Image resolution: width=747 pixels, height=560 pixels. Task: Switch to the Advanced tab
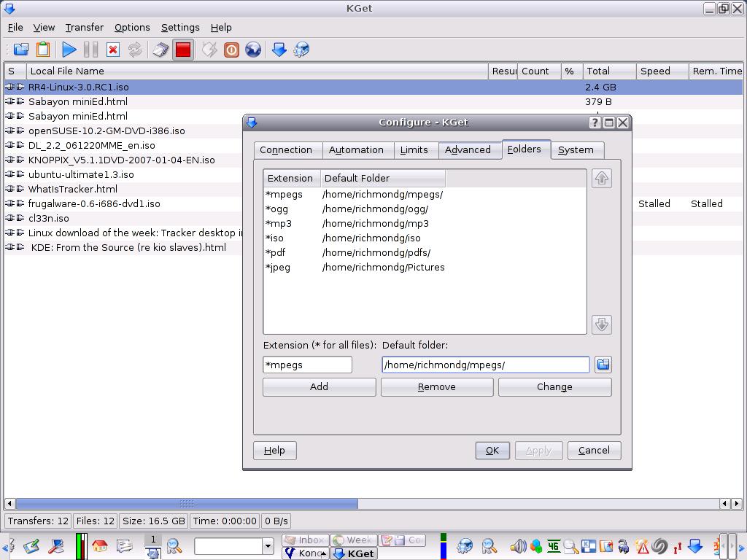coord(470,150)
